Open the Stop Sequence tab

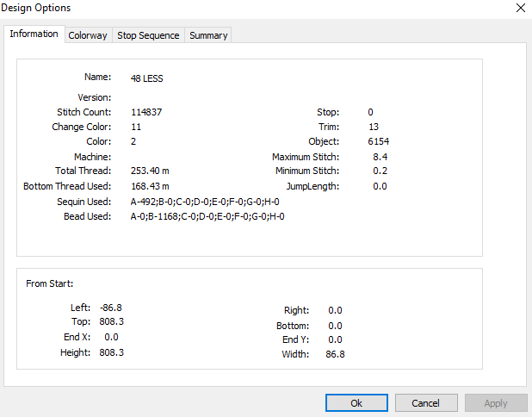tap(148, 35)
